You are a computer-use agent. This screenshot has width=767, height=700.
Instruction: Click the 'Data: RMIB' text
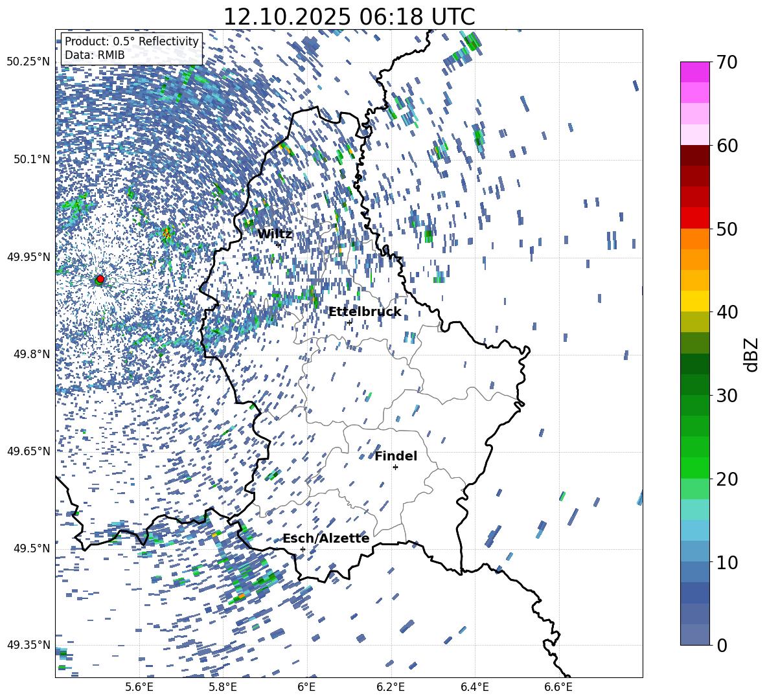(95, 55)
